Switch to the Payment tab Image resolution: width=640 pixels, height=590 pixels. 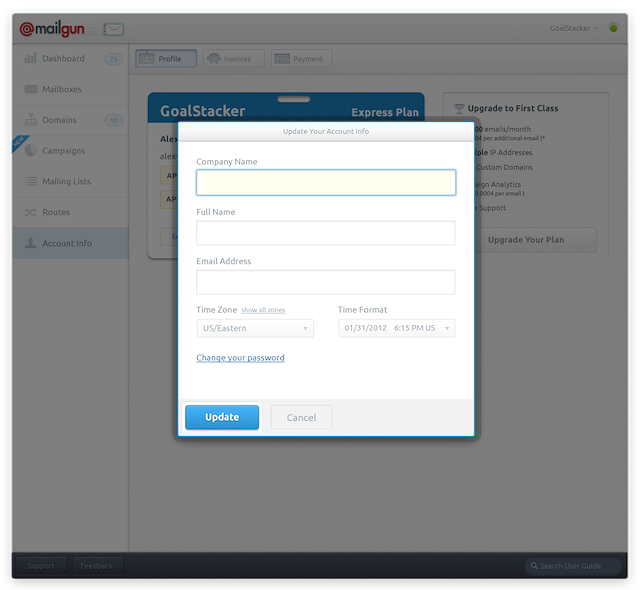click(301, 59)
